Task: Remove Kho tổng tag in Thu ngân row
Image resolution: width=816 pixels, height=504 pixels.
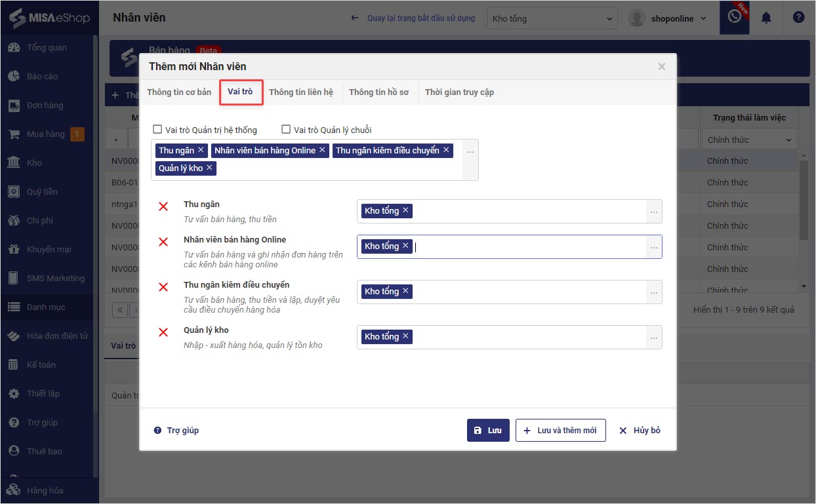Action: (x=405, y=210)
